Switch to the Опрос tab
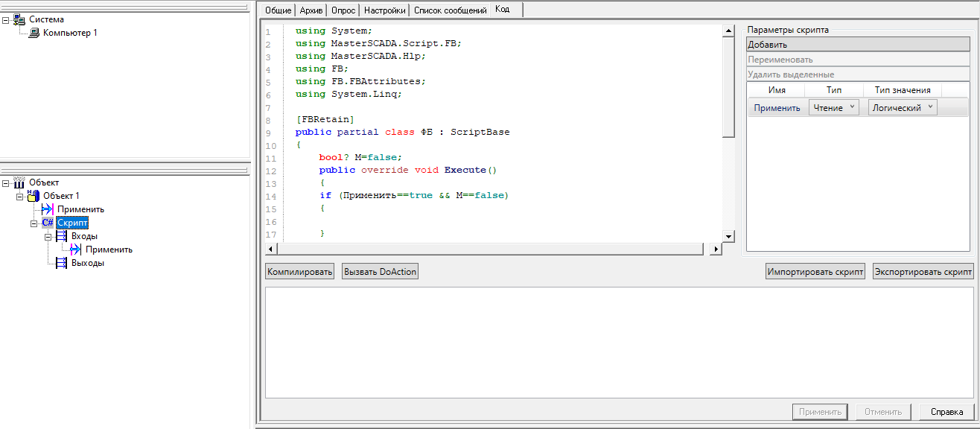This screenshot has height=429, width=980. pyautogui.click(x=343, y=10)
